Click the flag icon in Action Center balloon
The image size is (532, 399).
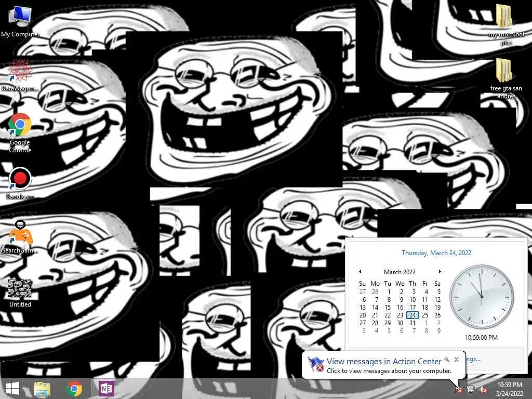tap(315, 364)
